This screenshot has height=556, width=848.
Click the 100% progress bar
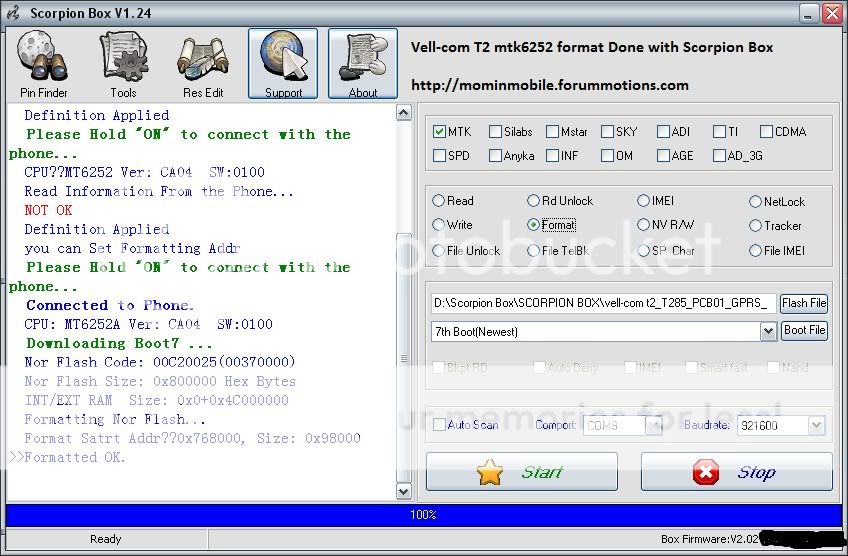point(423,514)
